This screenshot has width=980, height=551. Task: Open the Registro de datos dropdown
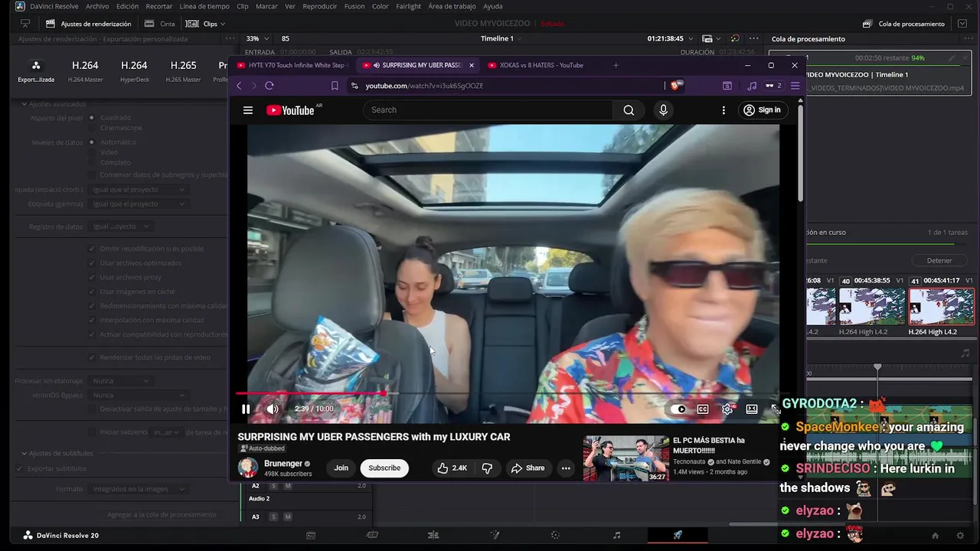coord(121,227)
